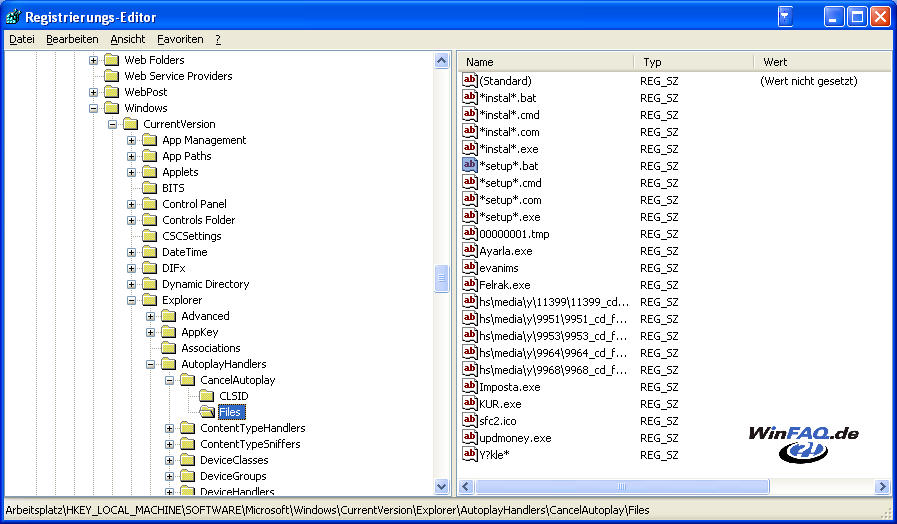The image size is (897, 524).
Task: Expand the App Management key
Action: pyautogui.click(x=132, y=140)
